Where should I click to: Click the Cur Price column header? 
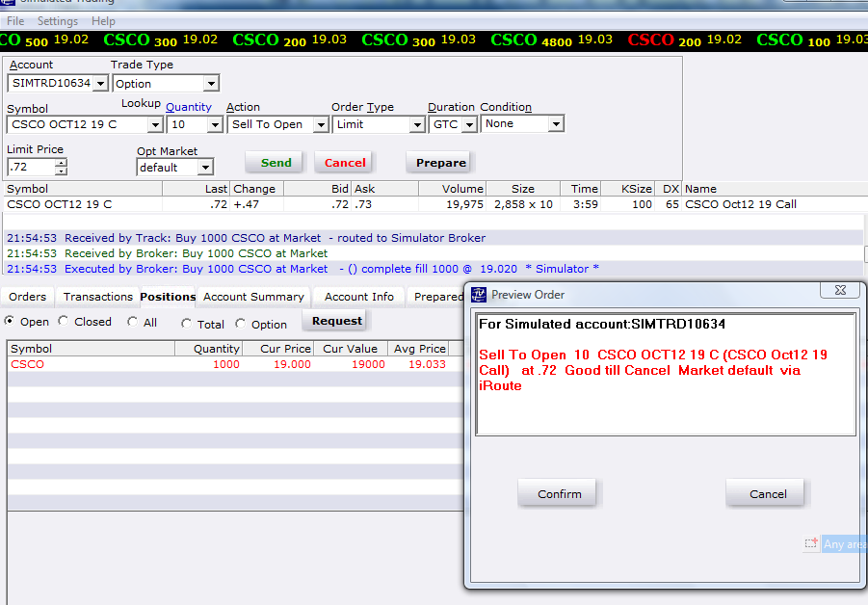277,349
